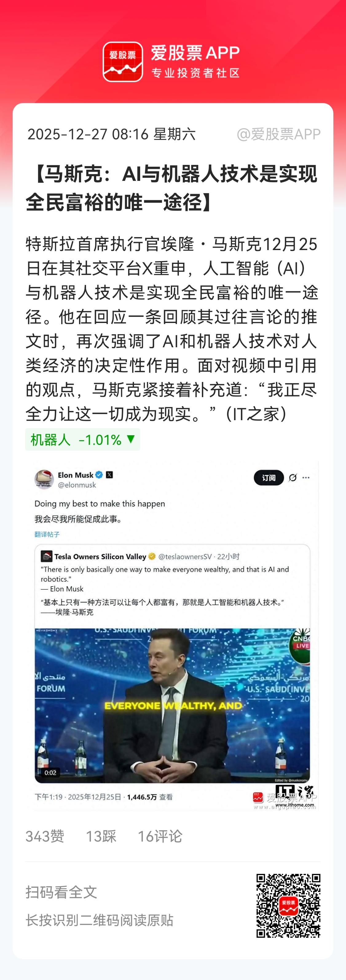Open the 16评论 comments
Viewport: 346px width, 980px height.
[160, 836]
